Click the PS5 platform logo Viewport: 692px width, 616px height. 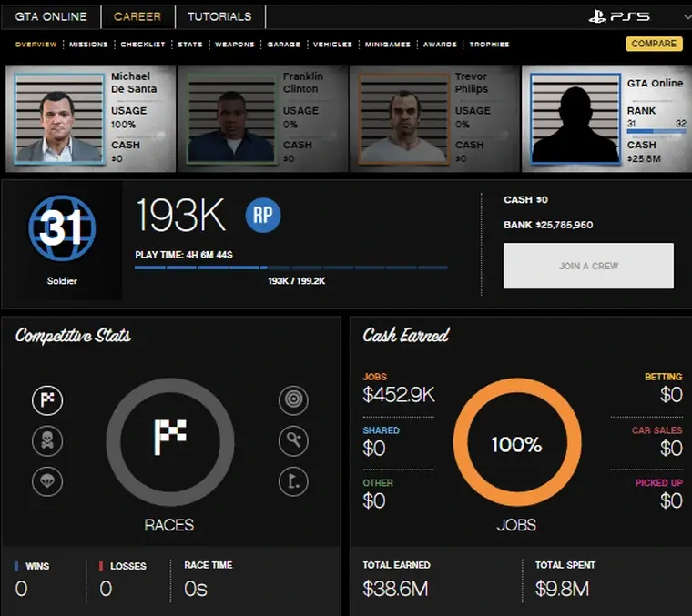619,16
